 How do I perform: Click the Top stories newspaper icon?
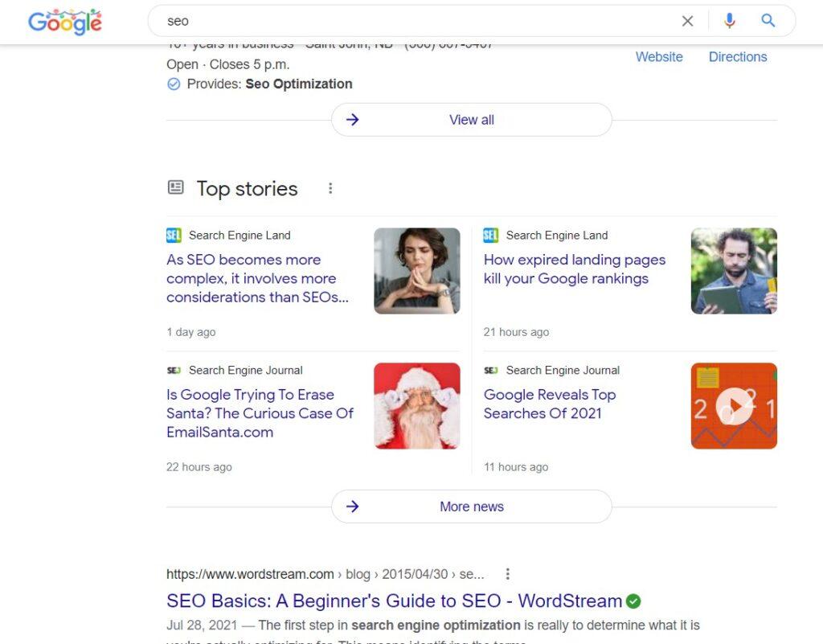point(175,187)
